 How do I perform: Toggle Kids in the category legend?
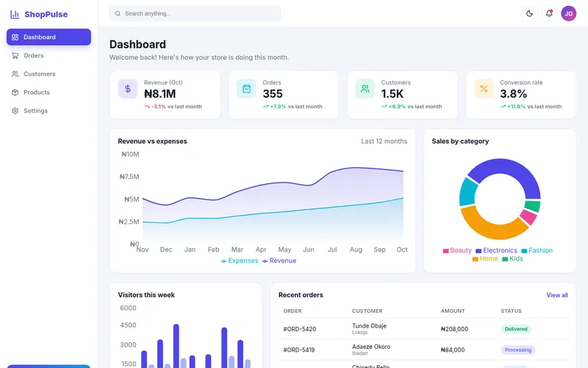point(512,259)
